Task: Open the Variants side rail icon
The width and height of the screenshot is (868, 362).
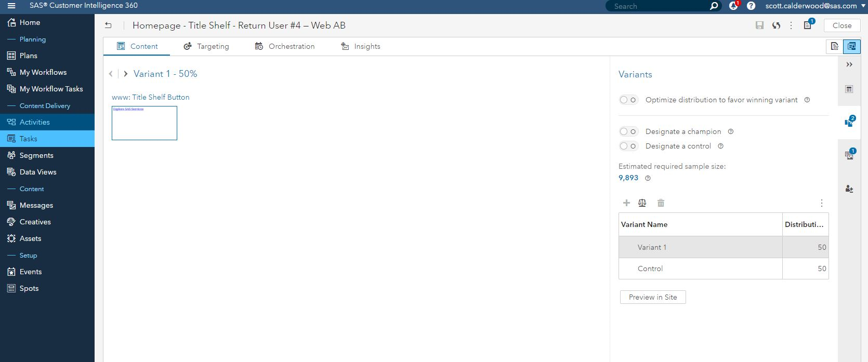Action: pos(849,122)
